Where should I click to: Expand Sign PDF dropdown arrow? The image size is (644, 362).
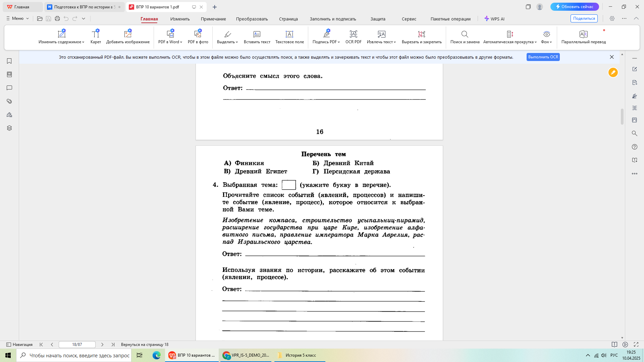point(339,42)
